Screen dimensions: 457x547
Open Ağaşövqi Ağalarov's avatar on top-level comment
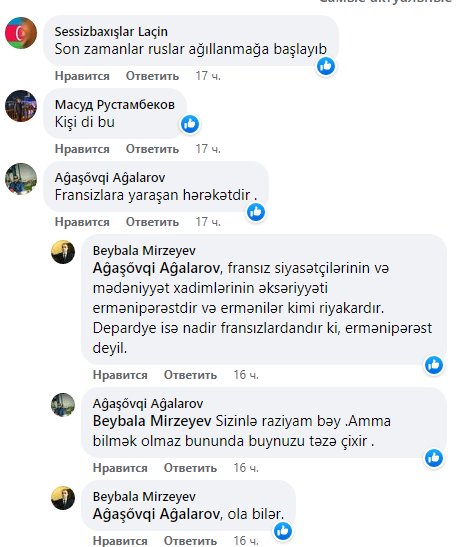(x=21, y=179)
